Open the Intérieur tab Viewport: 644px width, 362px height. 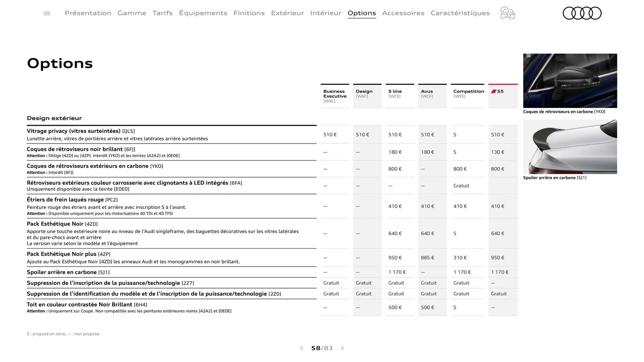coord(326,13)
